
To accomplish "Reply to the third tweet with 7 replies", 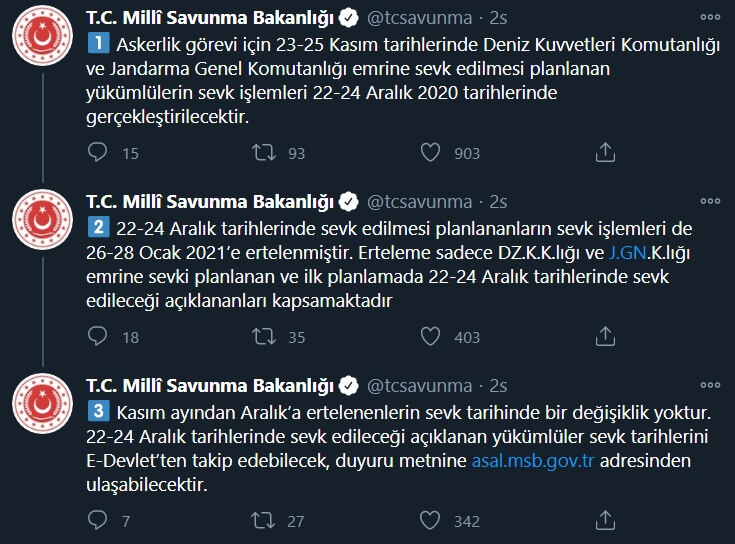I will [x=98, y=520].
